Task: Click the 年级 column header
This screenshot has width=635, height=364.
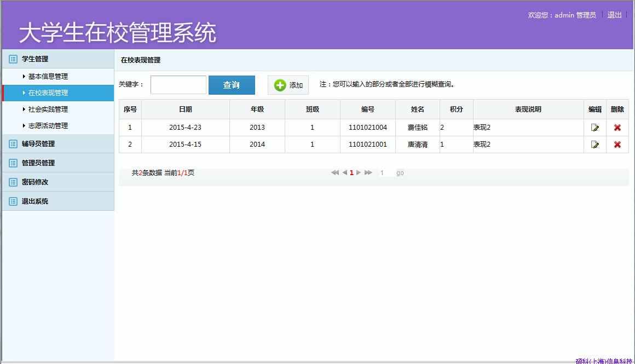Action: coord(257,109)
